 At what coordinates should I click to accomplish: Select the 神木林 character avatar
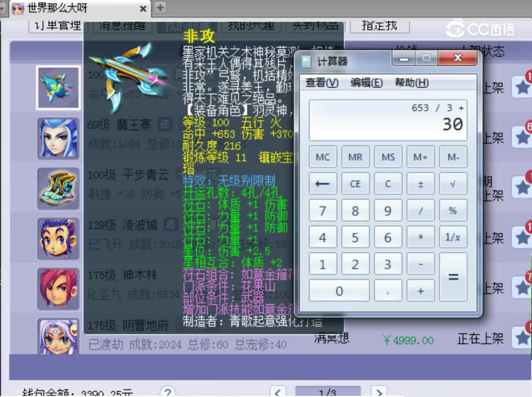(x=58, y=289)
